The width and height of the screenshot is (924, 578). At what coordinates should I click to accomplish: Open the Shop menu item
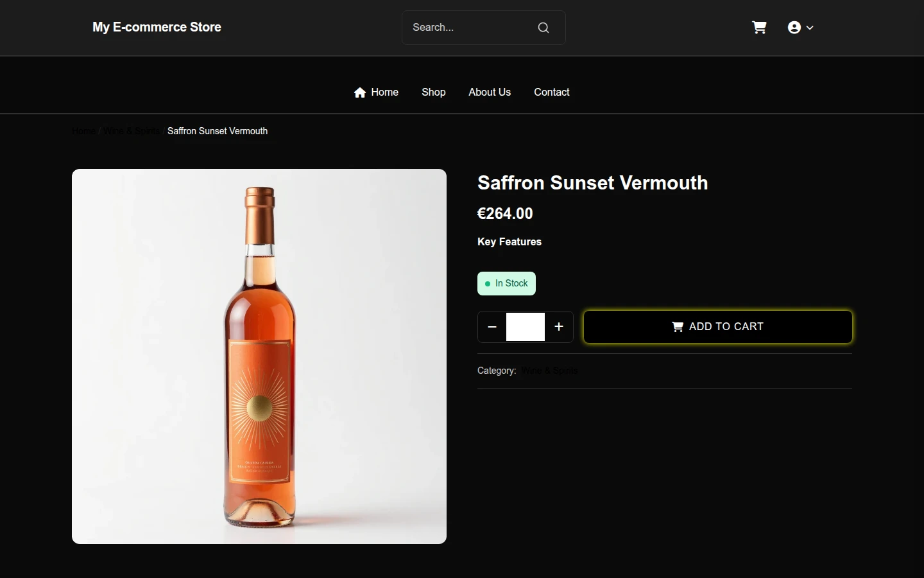(x=434, y=92)
